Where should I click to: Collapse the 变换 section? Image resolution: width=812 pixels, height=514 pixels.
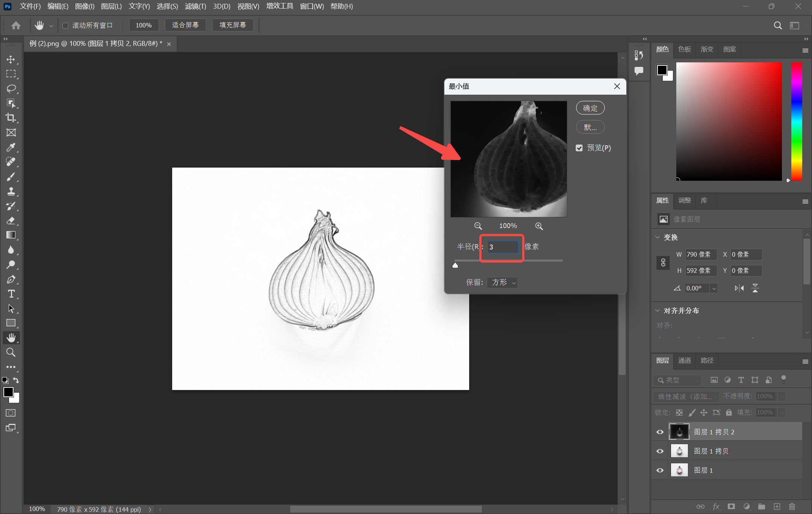click(657, 237)
